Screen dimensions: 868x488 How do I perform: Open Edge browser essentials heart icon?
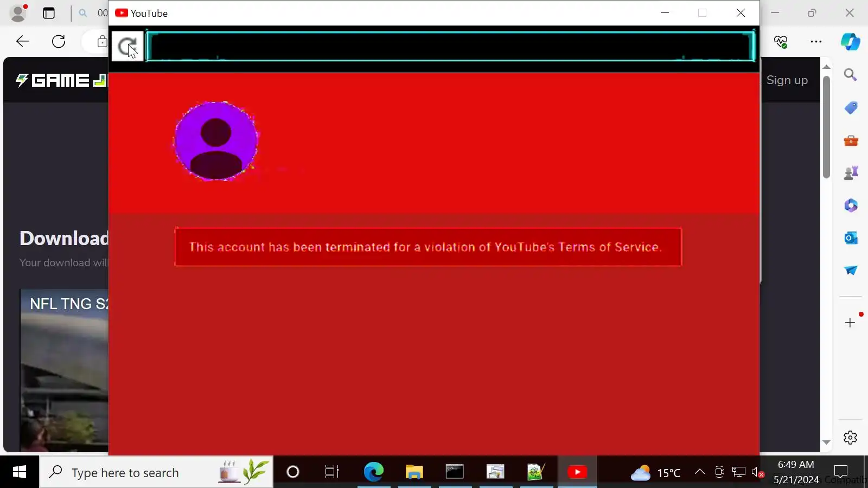pos(781,42)
